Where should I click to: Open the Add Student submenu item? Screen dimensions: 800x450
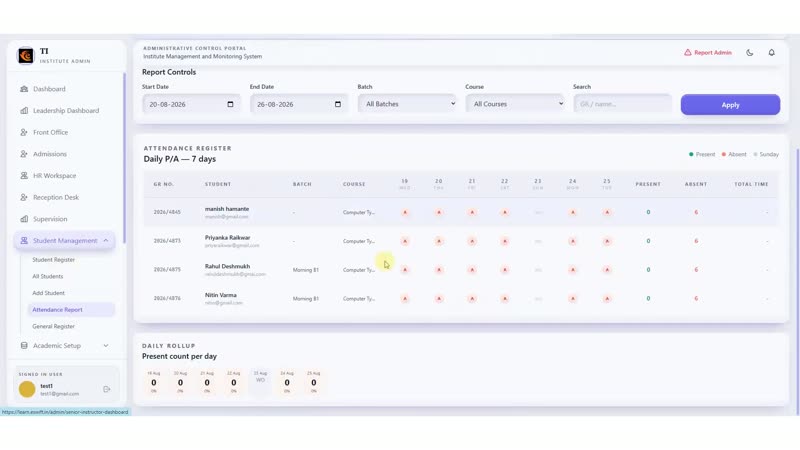[x=48, y=293]
